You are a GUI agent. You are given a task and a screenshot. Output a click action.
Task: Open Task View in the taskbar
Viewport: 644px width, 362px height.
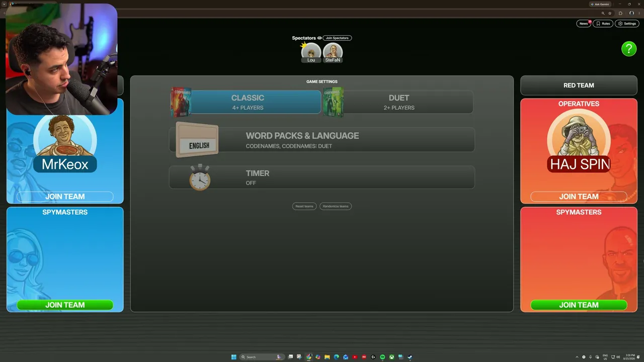tap(290, 357)
